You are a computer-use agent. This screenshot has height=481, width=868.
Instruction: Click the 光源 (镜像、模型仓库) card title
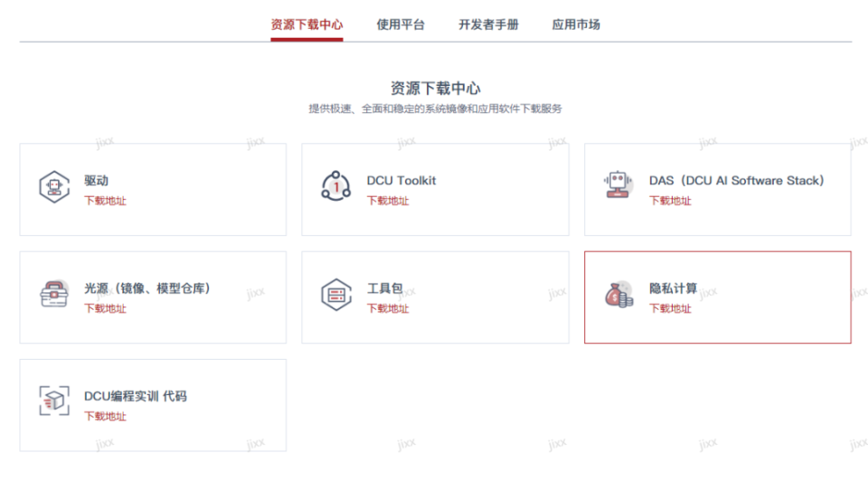147,288
